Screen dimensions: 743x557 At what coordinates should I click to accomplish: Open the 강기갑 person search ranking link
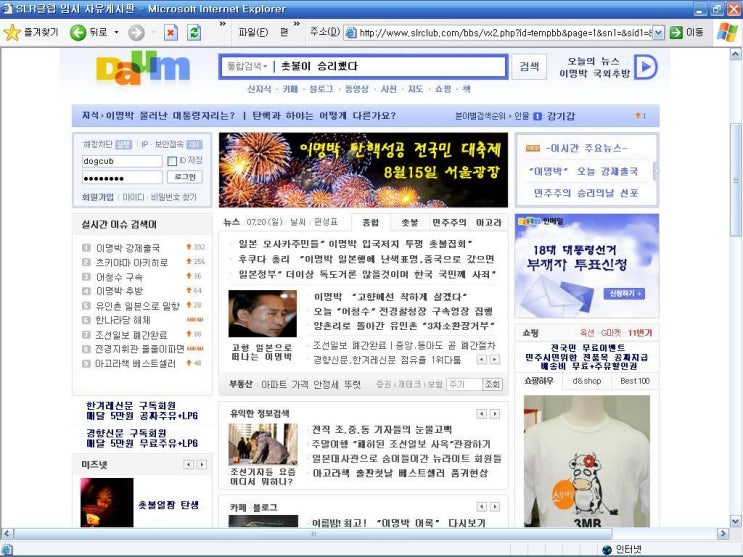561,116
